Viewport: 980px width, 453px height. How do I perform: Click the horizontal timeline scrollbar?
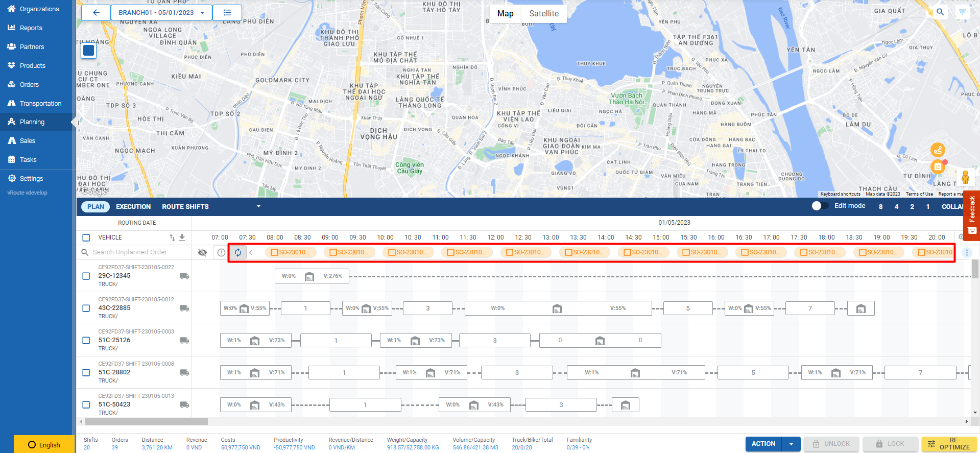pyautogui.click(x=147, y=422)
